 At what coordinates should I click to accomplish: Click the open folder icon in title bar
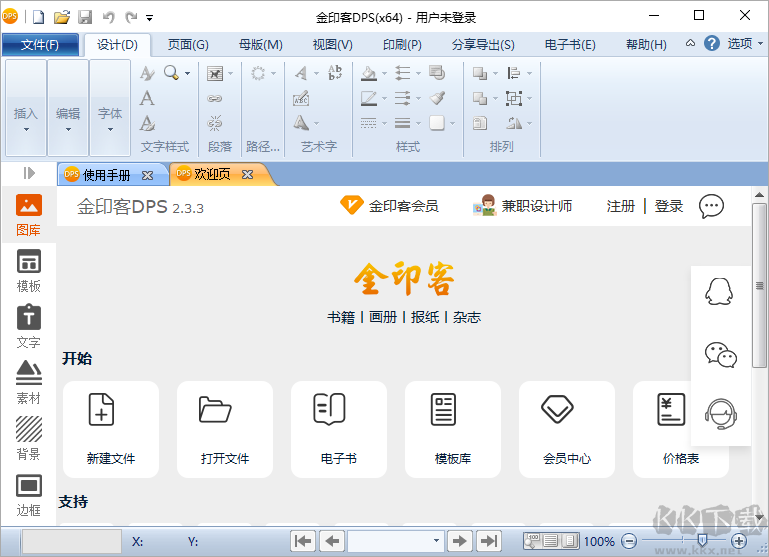pyautogui.click(x=62, y=17)
